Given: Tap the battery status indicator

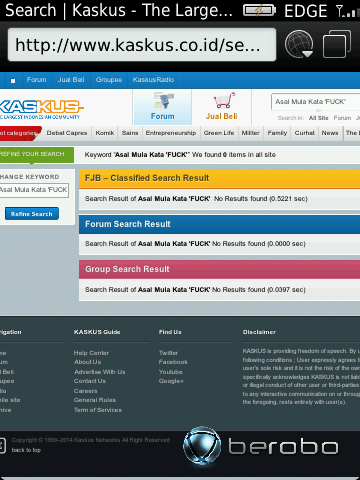Looking at the screenshot, I should [259, 11].
